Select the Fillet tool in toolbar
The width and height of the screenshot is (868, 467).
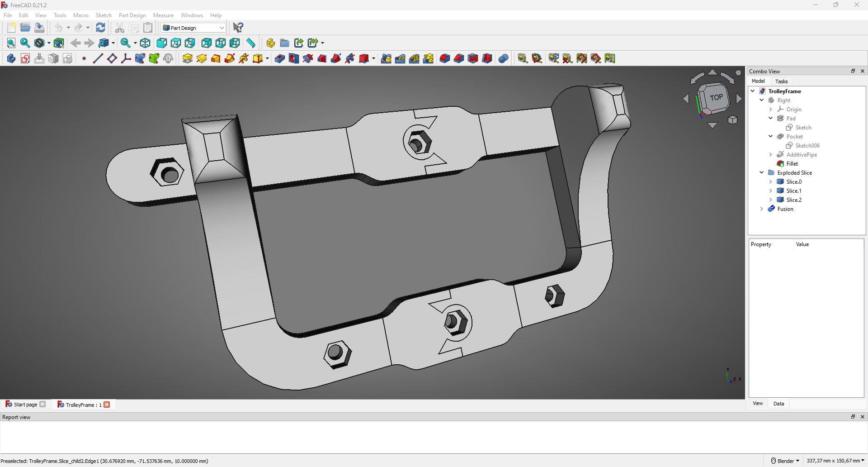pyautogui.click(x=445, y=58)
